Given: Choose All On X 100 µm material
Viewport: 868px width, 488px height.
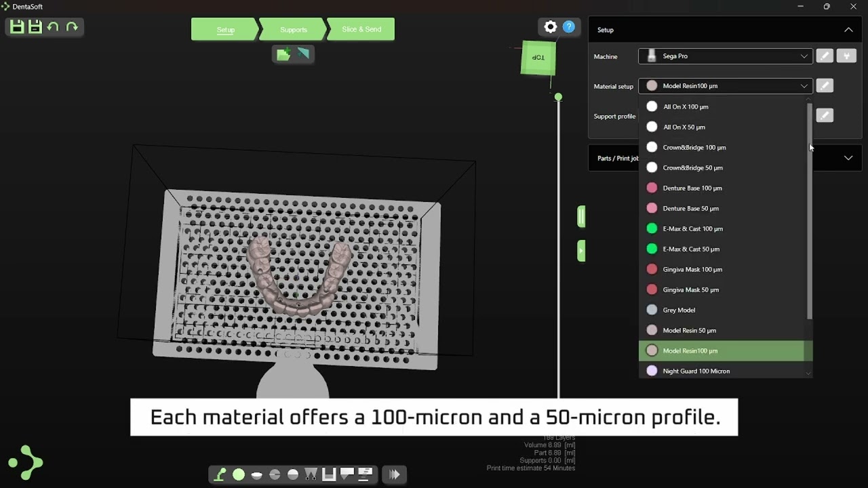Looking at the screenshot, I should click(x=722, y=106).
